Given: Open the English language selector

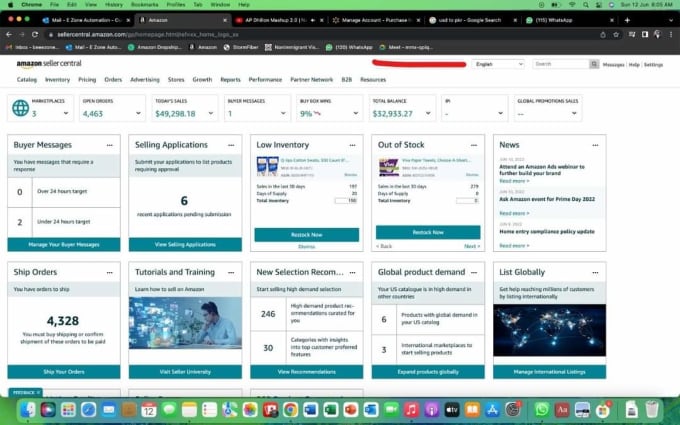Looking at the screenshot, I should pos(498,64).
